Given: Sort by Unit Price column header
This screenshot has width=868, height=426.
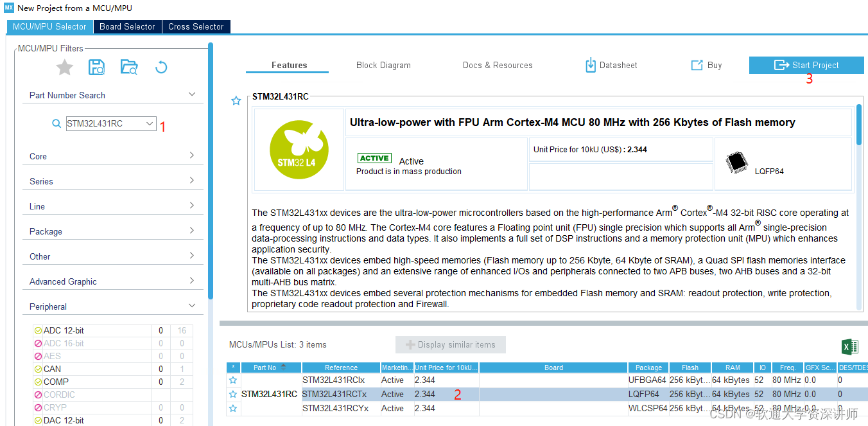Looking at the screenshot, I should click(x=446, y=368).
